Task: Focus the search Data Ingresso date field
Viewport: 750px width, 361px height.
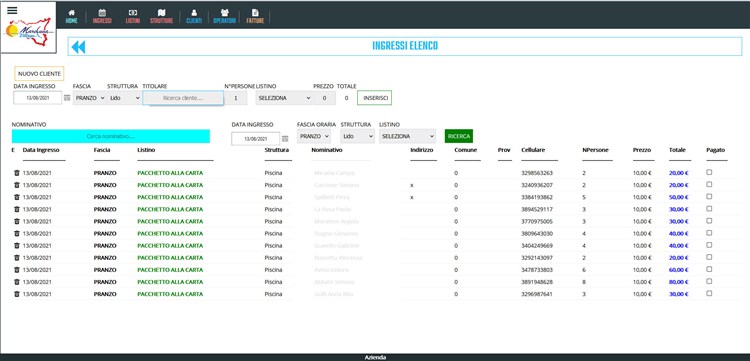Action: click(x=256, y=139)
